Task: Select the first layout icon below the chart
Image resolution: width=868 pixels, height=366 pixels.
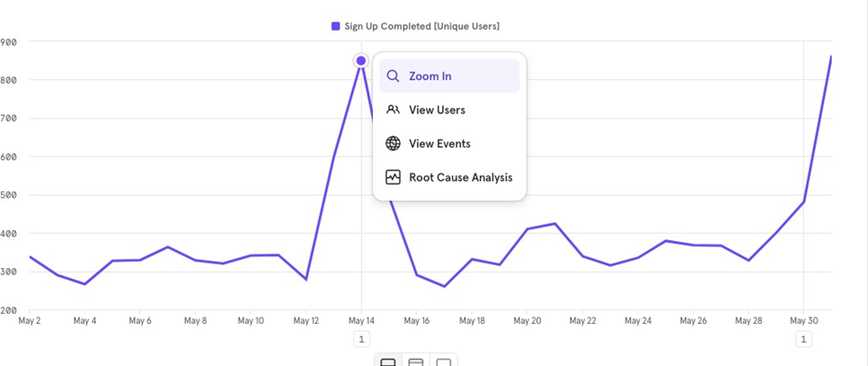Action: pos(388,362)
